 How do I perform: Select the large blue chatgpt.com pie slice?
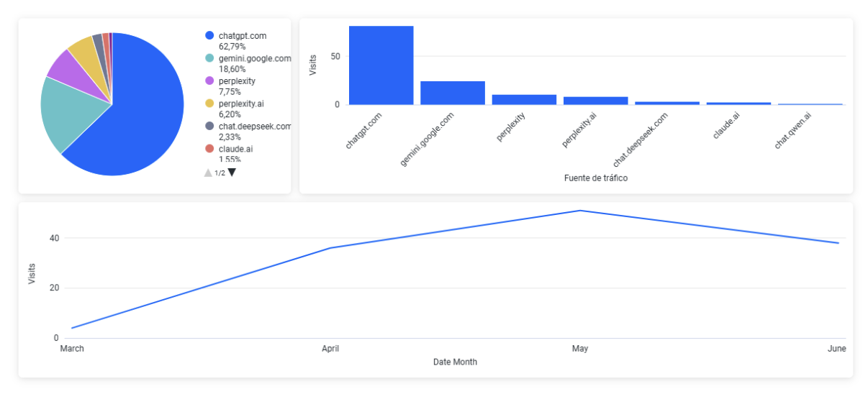coord(144,115)
